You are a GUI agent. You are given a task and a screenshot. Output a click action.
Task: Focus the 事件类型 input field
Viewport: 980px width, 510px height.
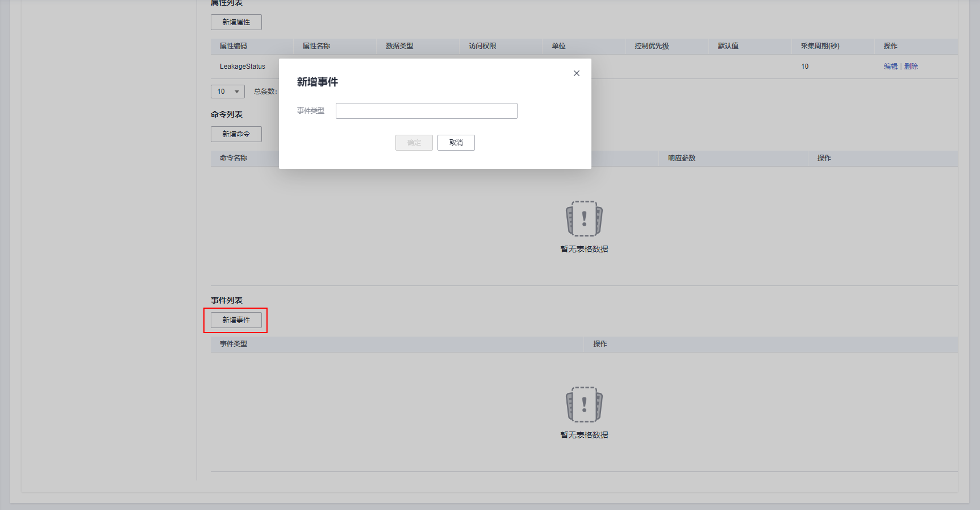coord(427,111)
